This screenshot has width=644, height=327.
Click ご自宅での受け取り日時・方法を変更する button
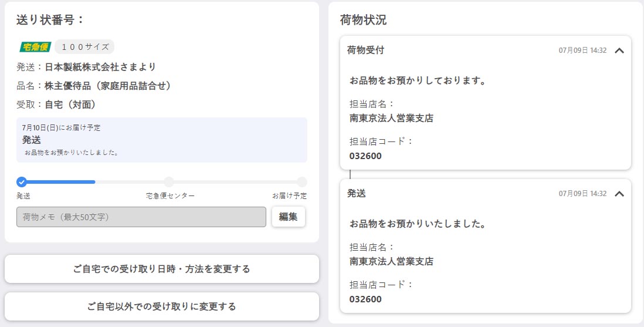pyautogui.click(x=162, y=269)
